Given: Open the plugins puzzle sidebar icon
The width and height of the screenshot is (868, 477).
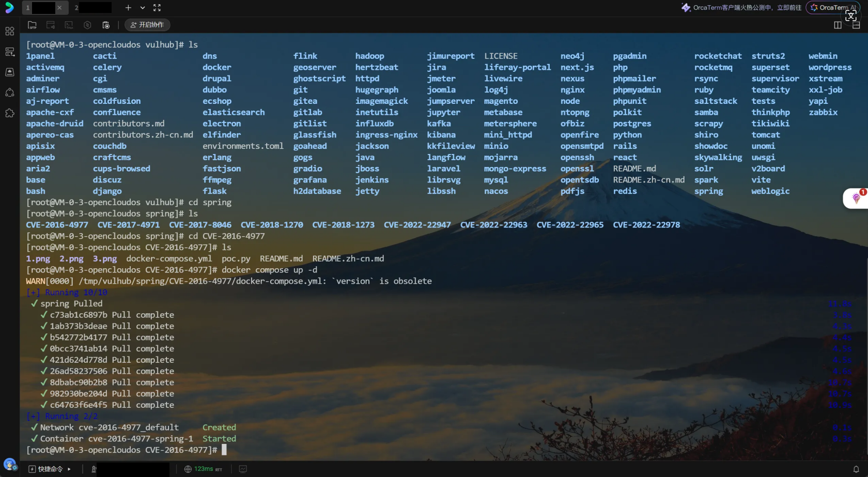Looking at the screenshot, I should coord(10,113).
